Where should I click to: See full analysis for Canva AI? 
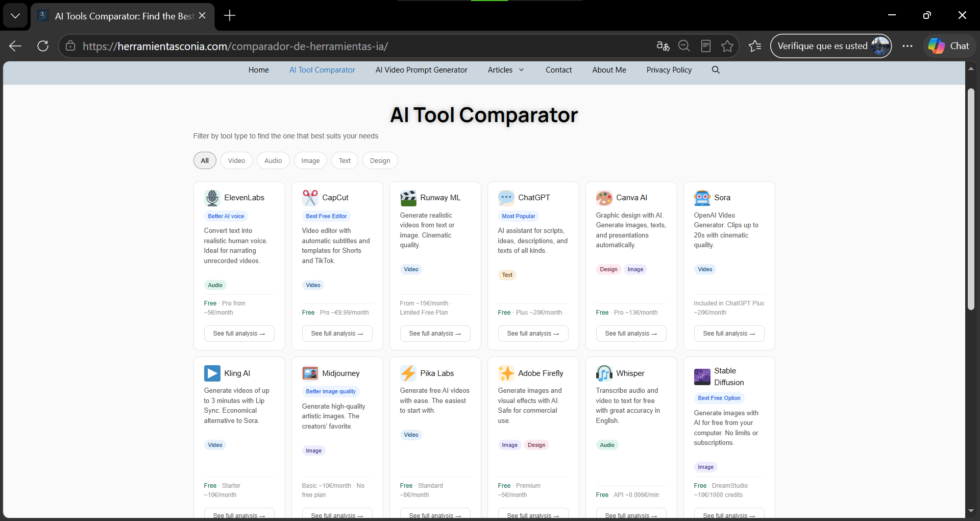click(631, 334)
